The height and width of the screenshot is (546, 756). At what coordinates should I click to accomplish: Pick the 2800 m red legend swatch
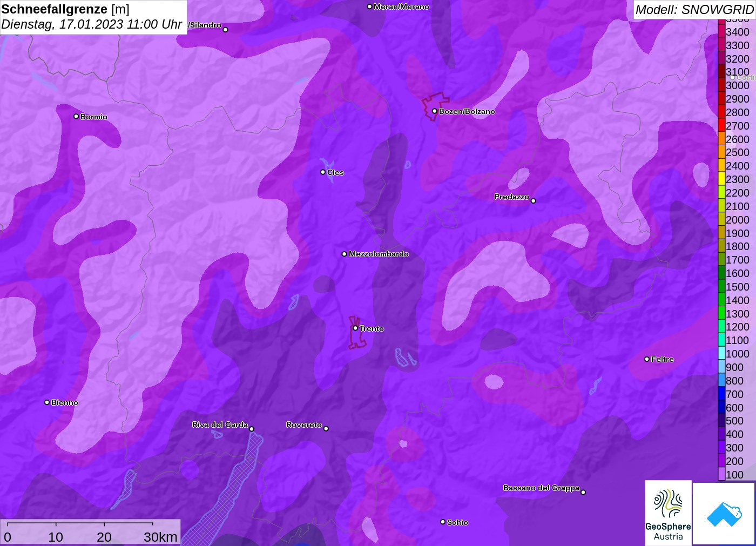click(x=721, y=112)
